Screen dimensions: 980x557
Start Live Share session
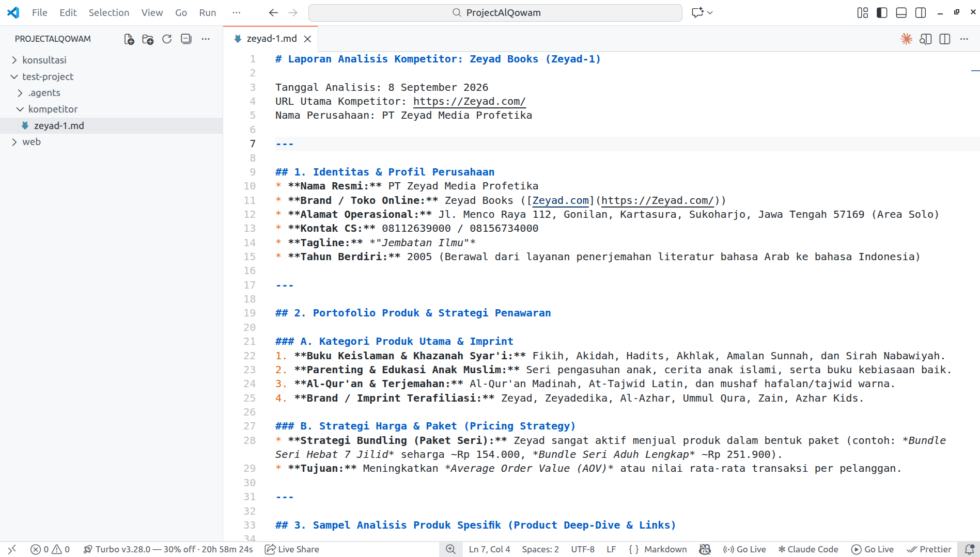[x=292, y=549]
